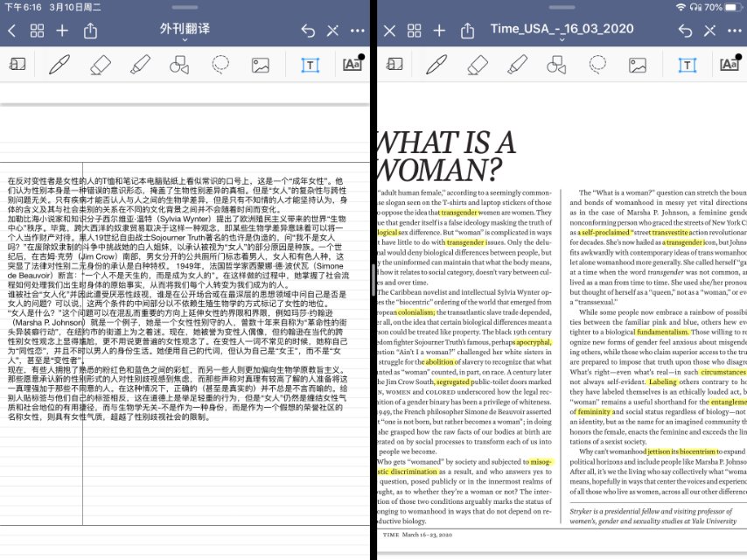
Task: Select the Shapes tool in Time_USA document
Action: [557, 65]
